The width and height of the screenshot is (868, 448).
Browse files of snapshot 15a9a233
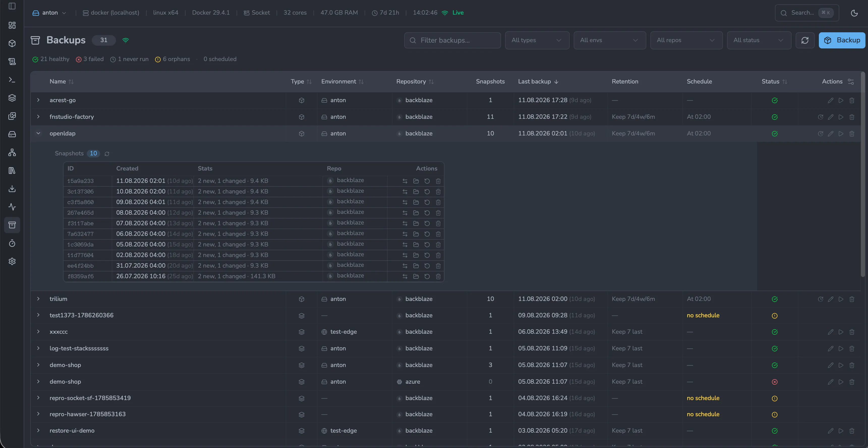click(x=416, y=181)
